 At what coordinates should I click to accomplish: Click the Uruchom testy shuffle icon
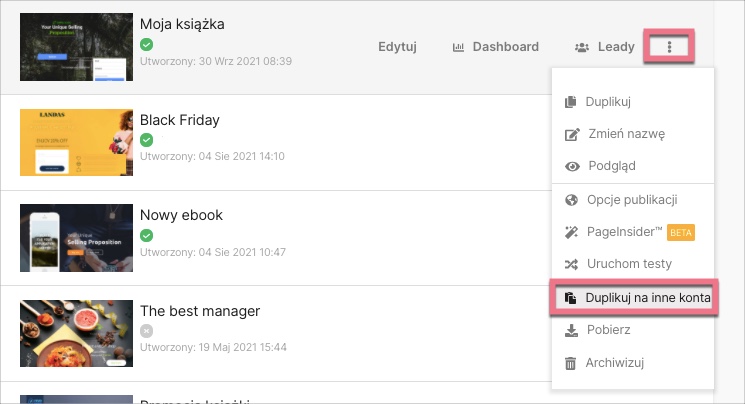[571, 264]
